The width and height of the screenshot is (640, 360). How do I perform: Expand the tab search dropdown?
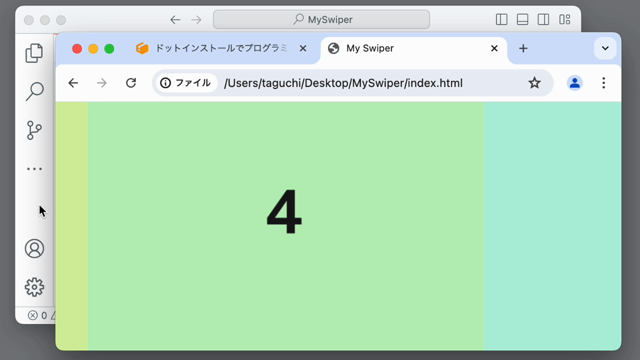tap(605, 48)
